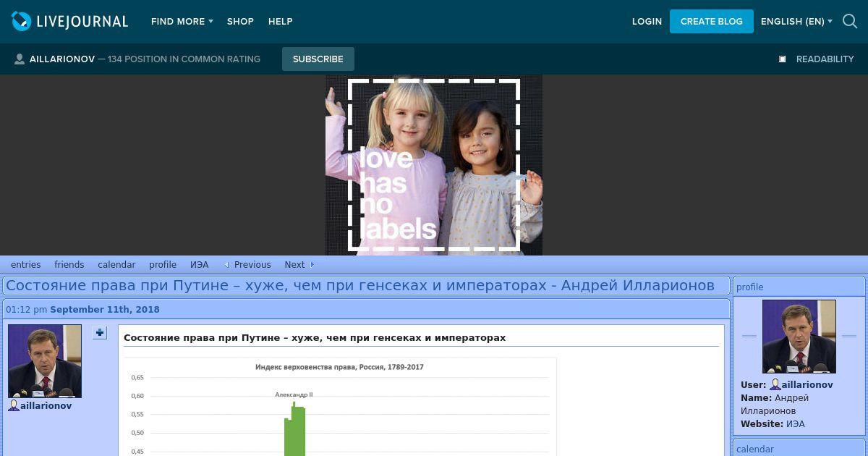Go to the friends tab

(x=69, y=265)
